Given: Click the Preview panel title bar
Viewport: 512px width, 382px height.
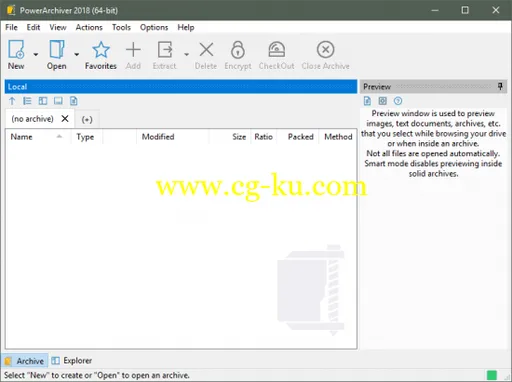Looking at the screenshot, I should click(433, 87).
